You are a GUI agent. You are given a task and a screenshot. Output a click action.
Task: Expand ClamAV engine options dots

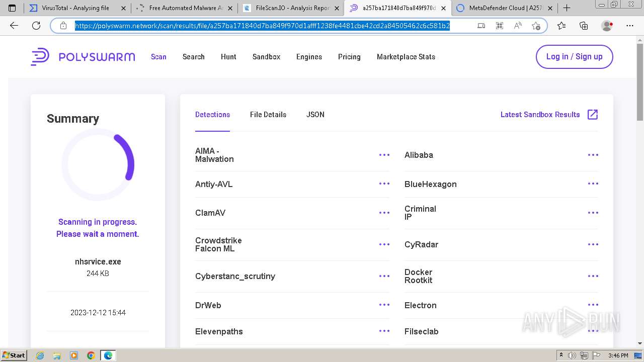coord(384,213)
